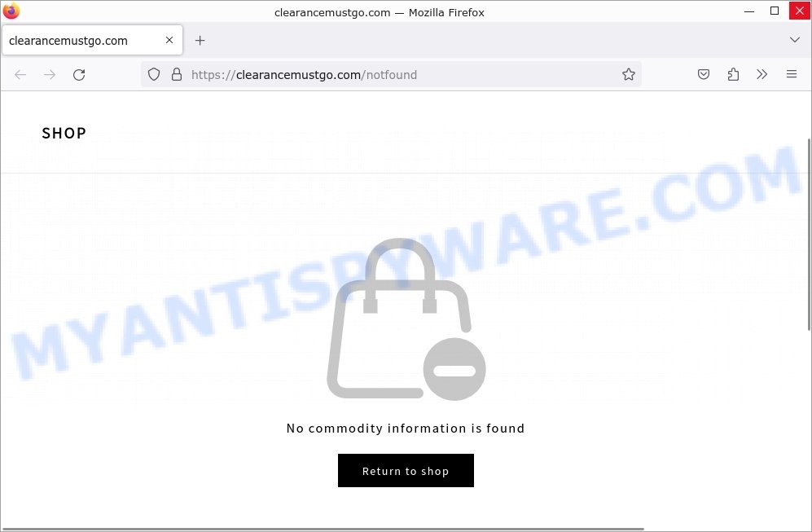Close the clearancemustgo.com tab

169,40
